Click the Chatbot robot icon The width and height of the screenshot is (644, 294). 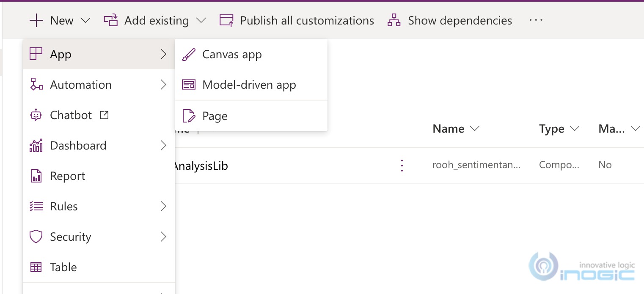point(36,115)
